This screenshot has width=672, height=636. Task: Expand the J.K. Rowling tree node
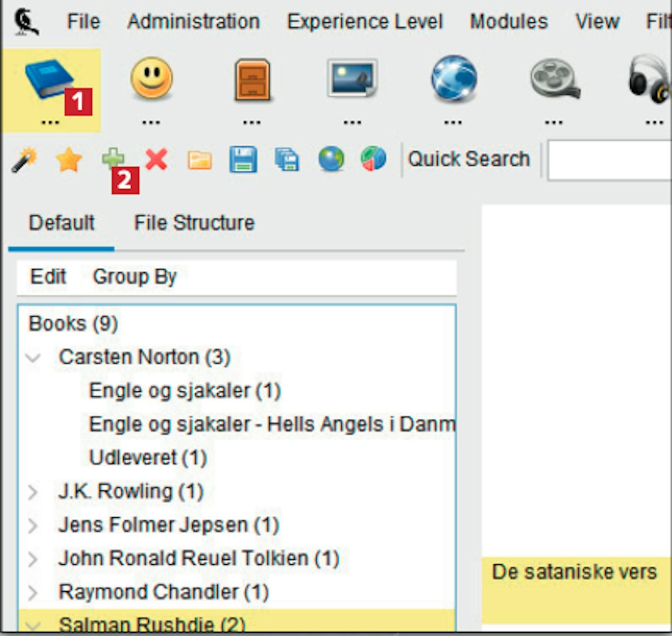coord(33,492)
